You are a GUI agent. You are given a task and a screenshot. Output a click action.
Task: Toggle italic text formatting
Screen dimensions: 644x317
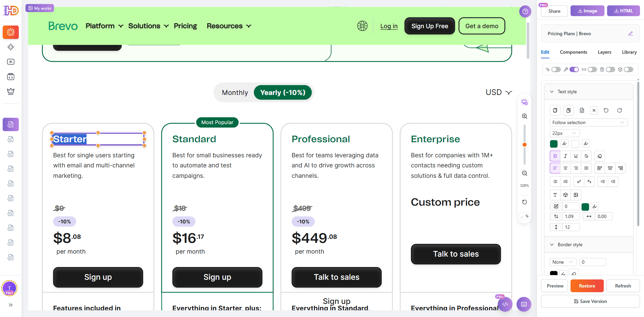tap(566, 156)
